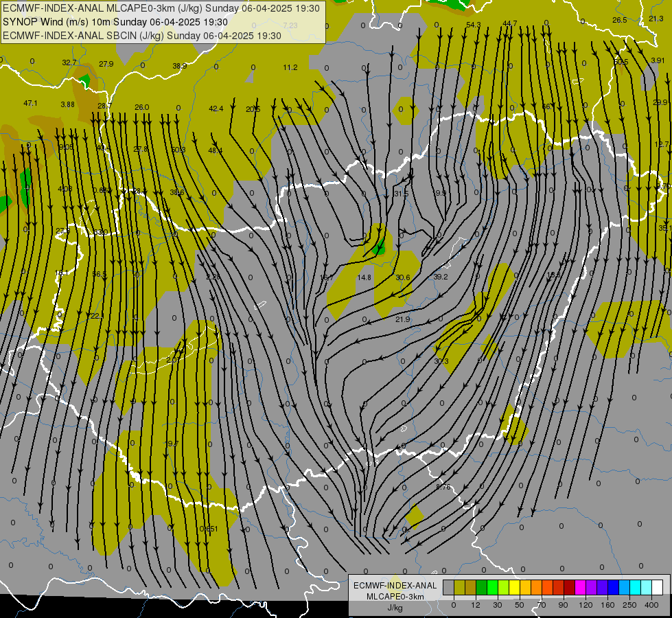Viewport: 672px width, 618px height.
Task: Click the legend tick label 12
Action: click(476, 605)
